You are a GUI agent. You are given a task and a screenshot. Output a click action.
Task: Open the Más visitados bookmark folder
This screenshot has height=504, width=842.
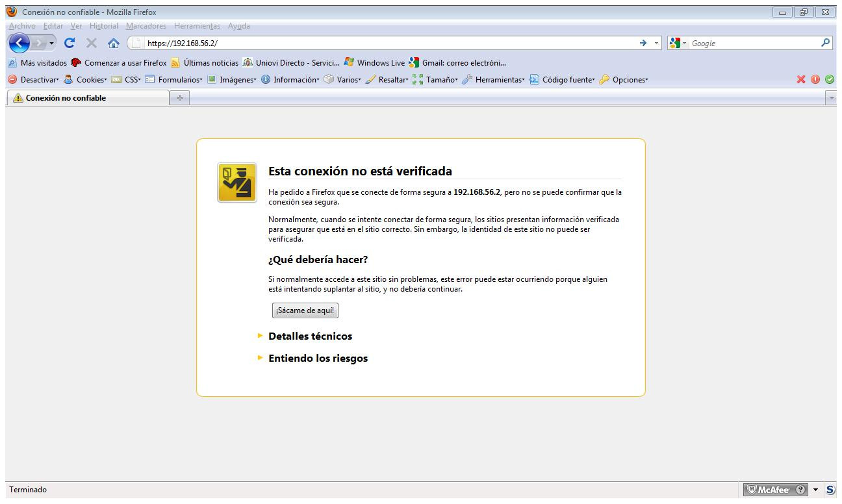click(x=38, y=63)
